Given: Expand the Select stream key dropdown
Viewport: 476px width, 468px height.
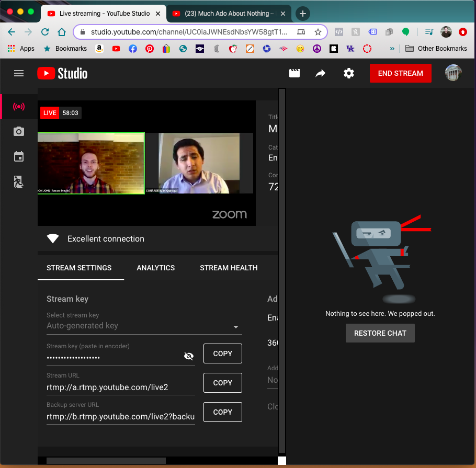Looking at the screenshot, I should (235, 327).
